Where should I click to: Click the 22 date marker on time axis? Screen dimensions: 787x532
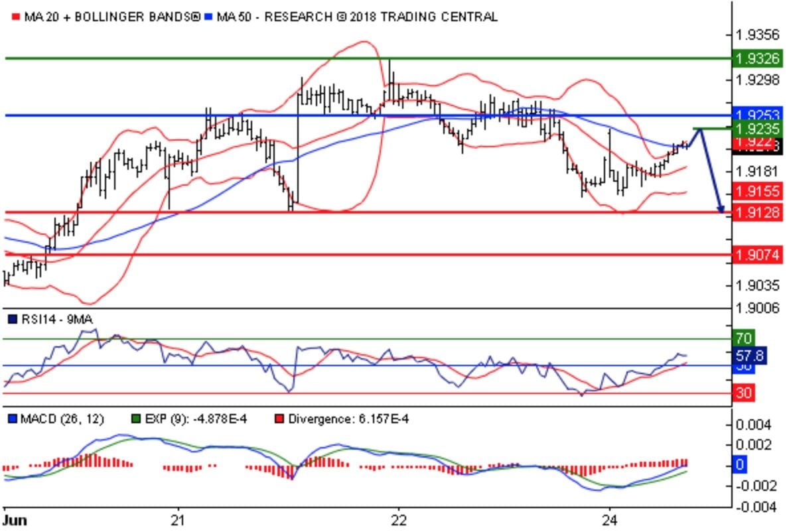coord(397,519)
